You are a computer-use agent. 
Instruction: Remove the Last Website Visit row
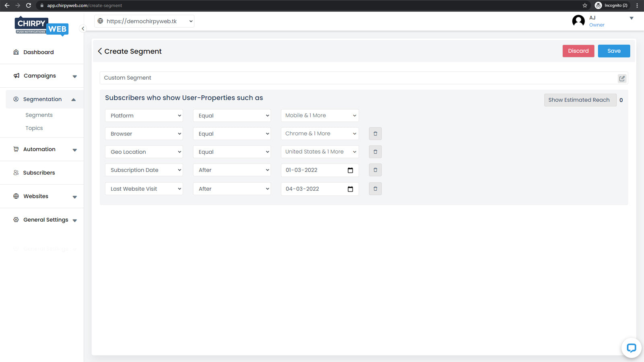tap(375, 189)
